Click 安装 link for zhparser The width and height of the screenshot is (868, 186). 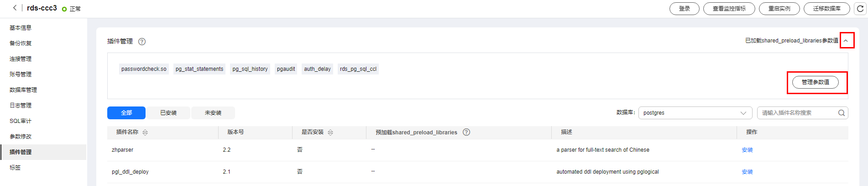[x=747, y=150]
